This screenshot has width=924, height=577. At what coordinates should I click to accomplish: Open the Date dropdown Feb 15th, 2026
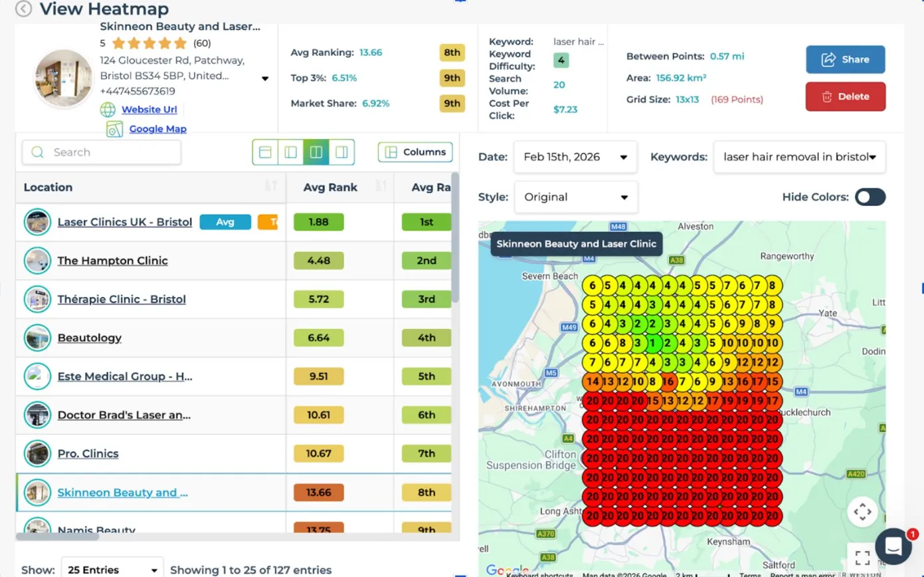tap(575, 158)
